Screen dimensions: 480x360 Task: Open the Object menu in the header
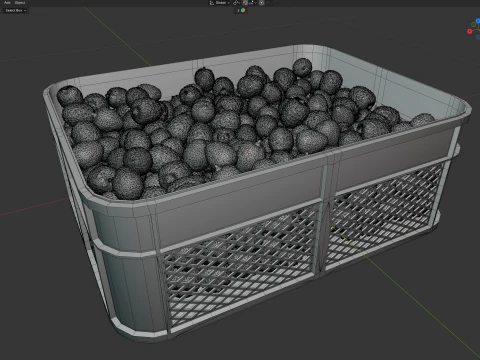pyautogui.click(x=20, y=3)
